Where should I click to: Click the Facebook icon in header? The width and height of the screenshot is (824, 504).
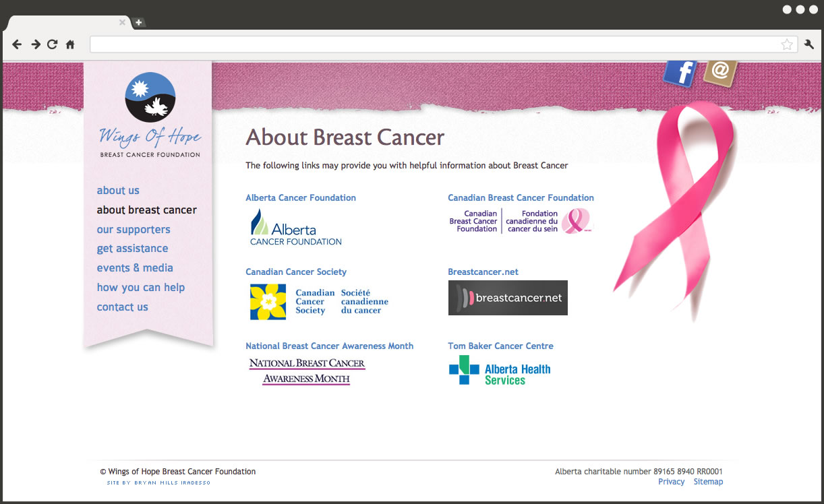coord(680,73)
